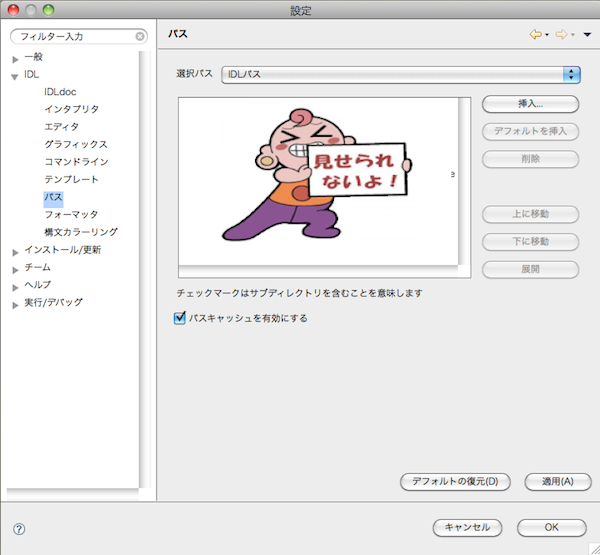Click the 挿入... button
Image resolution: width=600 pixels, height=555 pixels.
(530, 104)
